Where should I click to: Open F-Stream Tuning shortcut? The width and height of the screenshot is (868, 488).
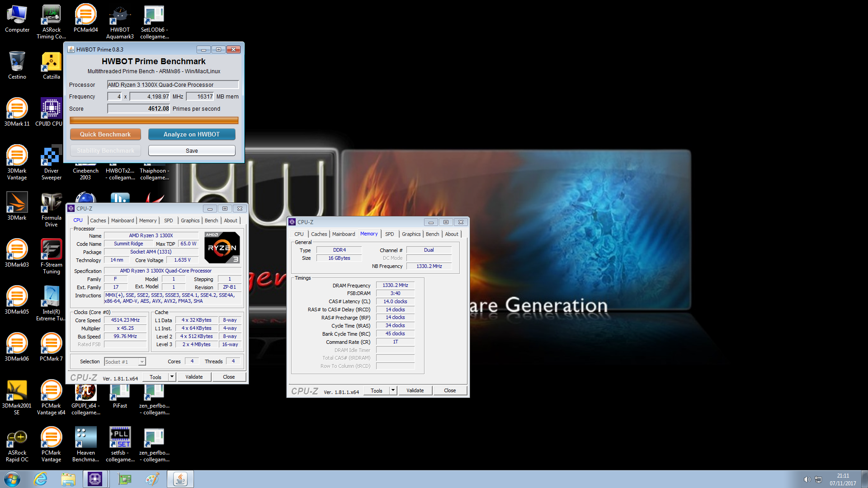51,257
